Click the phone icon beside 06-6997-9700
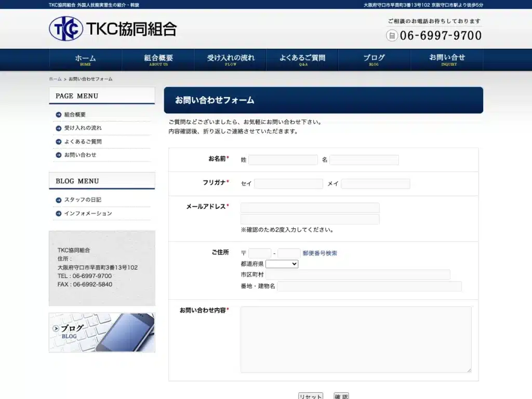 click(392, 35)
